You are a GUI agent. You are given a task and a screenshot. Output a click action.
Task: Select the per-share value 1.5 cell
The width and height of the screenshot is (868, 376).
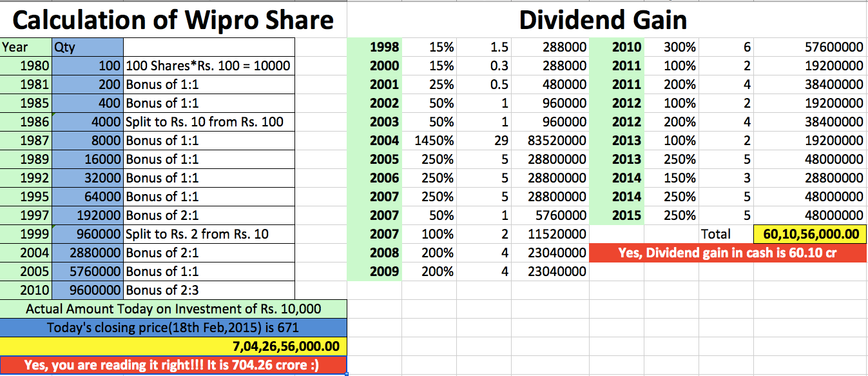483,47
